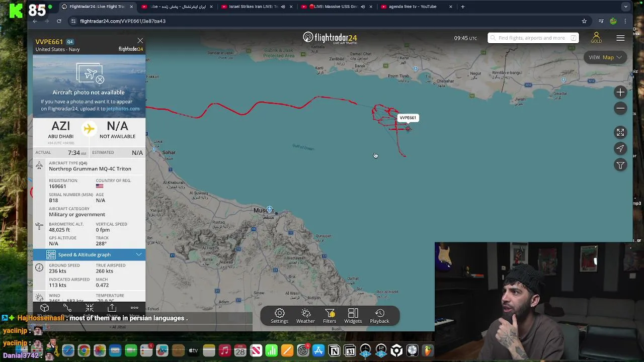The width and height of the screenshot is (644, 362).
Task: Open the Widgets menu
Action: pyautogui.click(x=353, y=316)
